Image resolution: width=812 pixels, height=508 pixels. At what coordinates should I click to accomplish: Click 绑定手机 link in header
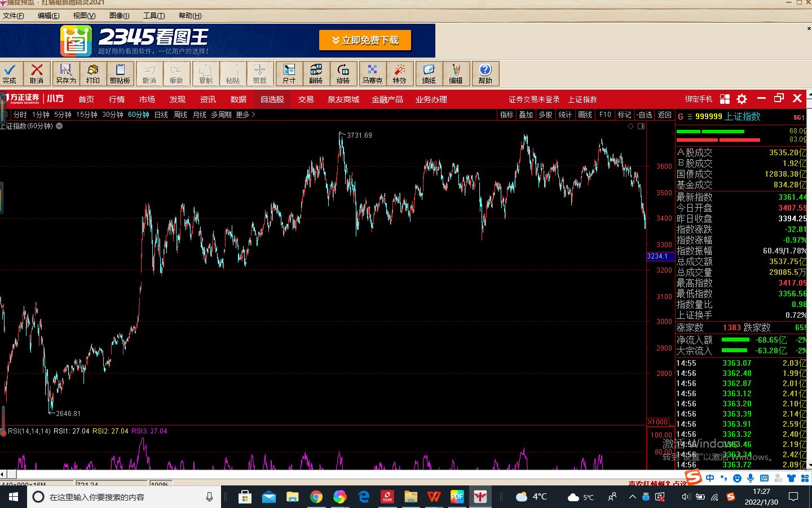pyautogui.click(x=699, y=99)
